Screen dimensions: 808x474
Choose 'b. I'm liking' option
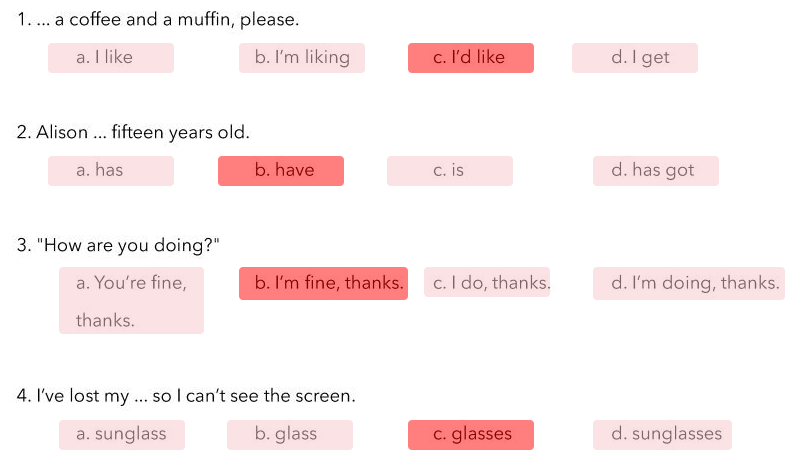click(301, 58)
